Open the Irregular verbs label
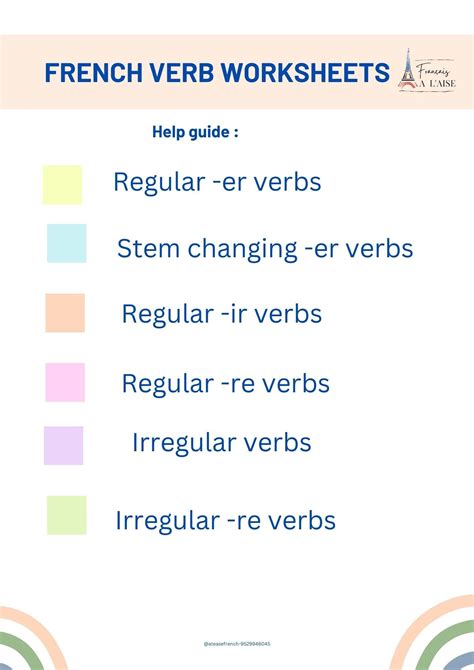The width and height of the screenshot is (474, 670). click(221, 443)
